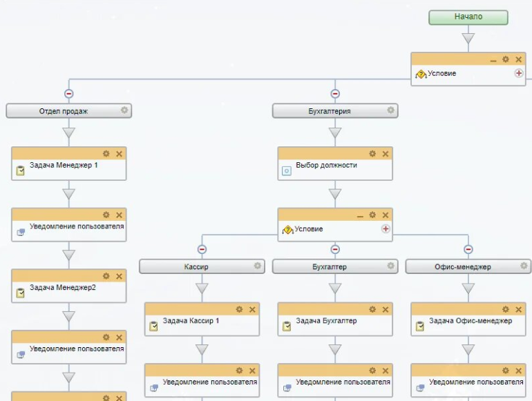Image resolution: width=532 pixels, height=401 pixels.
Task: Open settings of notification under Офис-менеджер
Action: [x=506, y=371]
